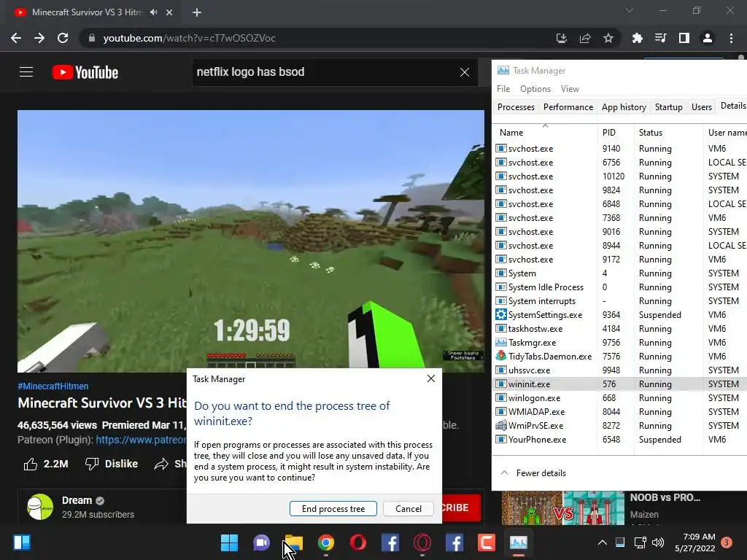747x560 pixels.
Task: Open the Chrome extensions puzzle icon
Action: pyautogui.click(x=637, y=38)
